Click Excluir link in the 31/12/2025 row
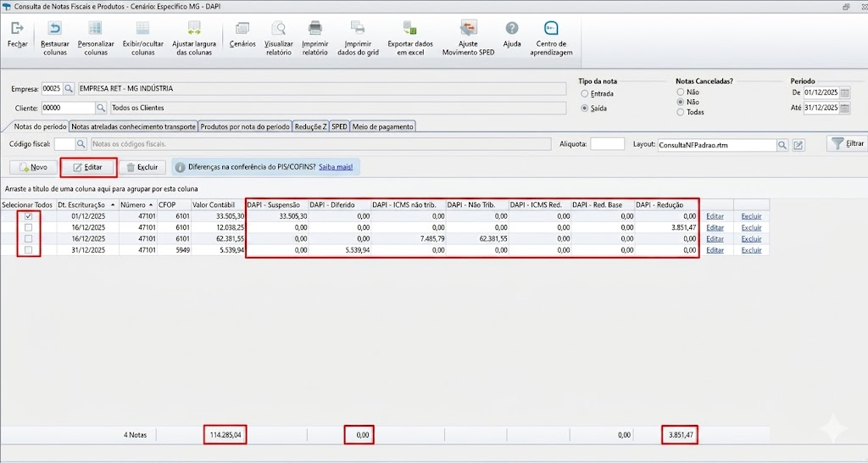 coord(751,250)
